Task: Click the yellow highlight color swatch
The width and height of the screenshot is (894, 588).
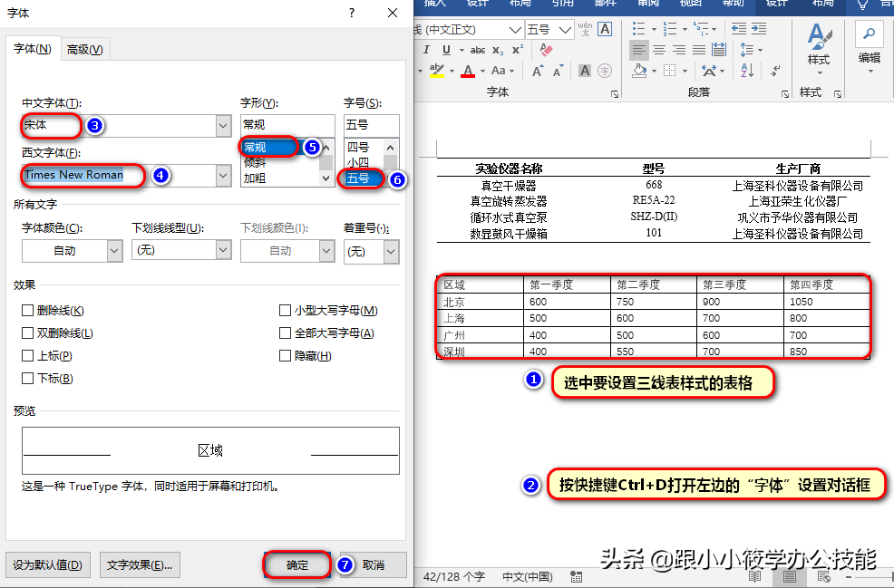Action: [x=437, y=75]
